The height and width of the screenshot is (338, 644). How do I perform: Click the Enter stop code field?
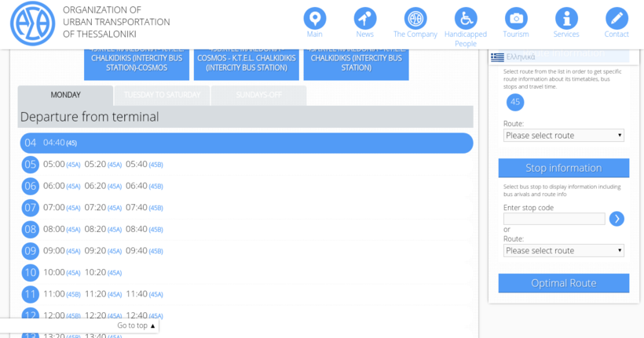[x=554, y=219]
